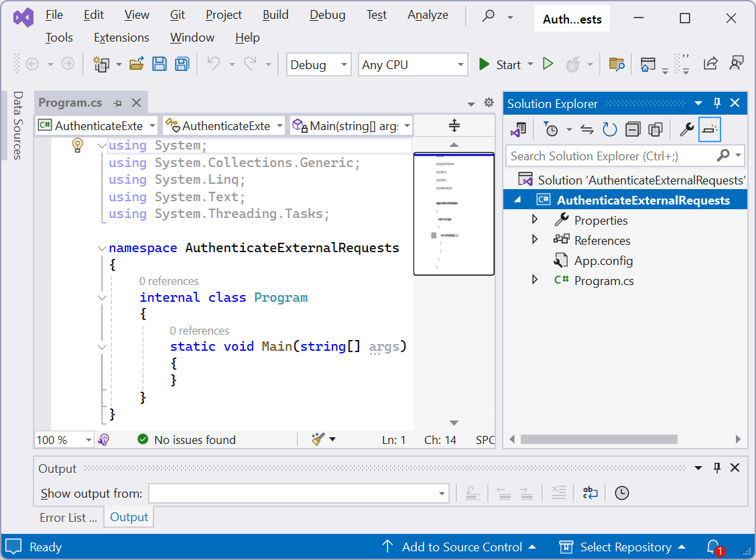Toggle Preview Selected Items in Solution Explorer
The width and height of the screenshot is (756, 560).
click(x=710, y=129)
